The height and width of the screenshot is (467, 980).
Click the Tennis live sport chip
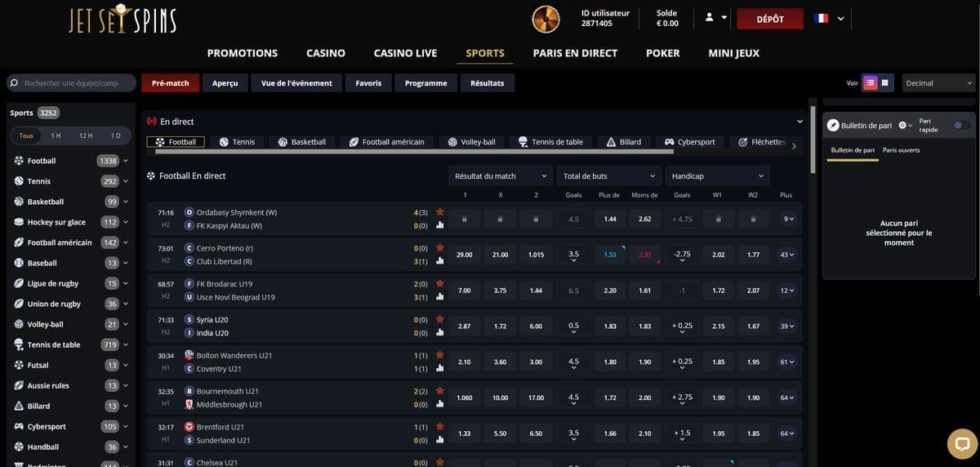tap(238, 142)
